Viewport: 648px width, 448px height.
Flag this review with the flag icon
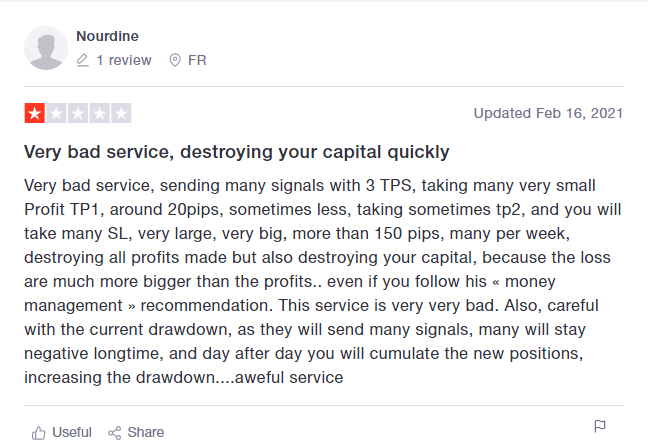coord(600,426)
